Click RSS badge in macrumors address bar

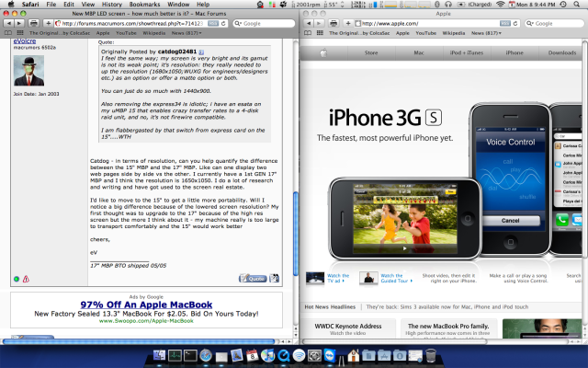pos(213,23)
